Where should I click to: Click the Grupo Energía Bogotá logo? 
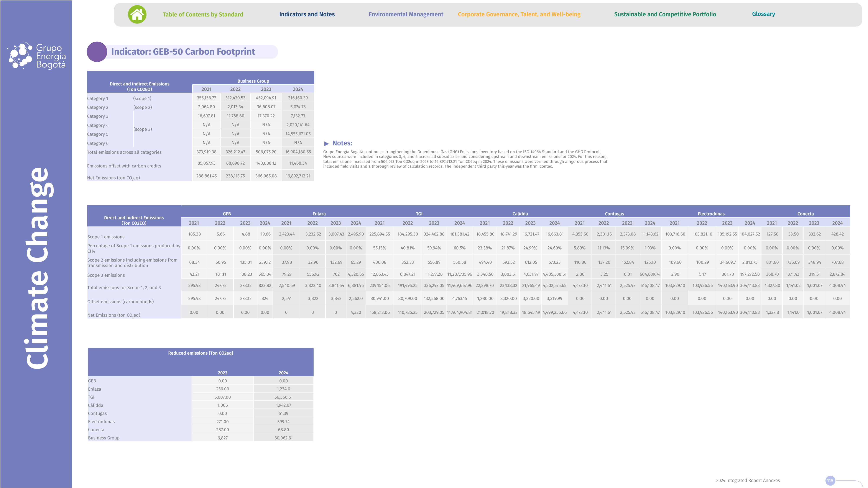pyautogui.click(x=36, y=56)
